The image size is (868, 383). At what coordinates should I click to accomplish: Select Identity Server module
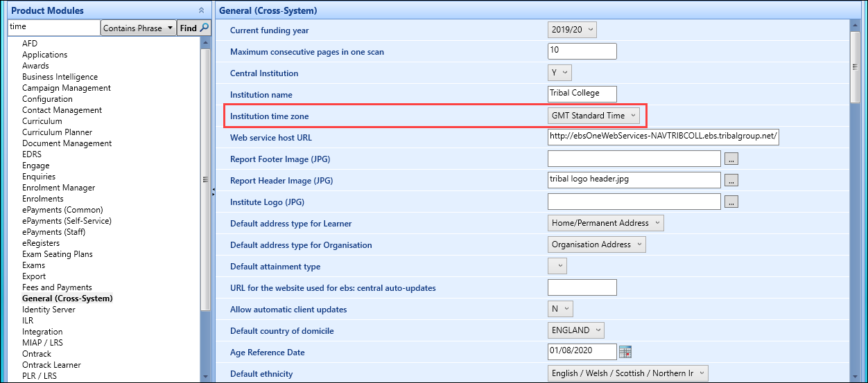click(49, 310)
